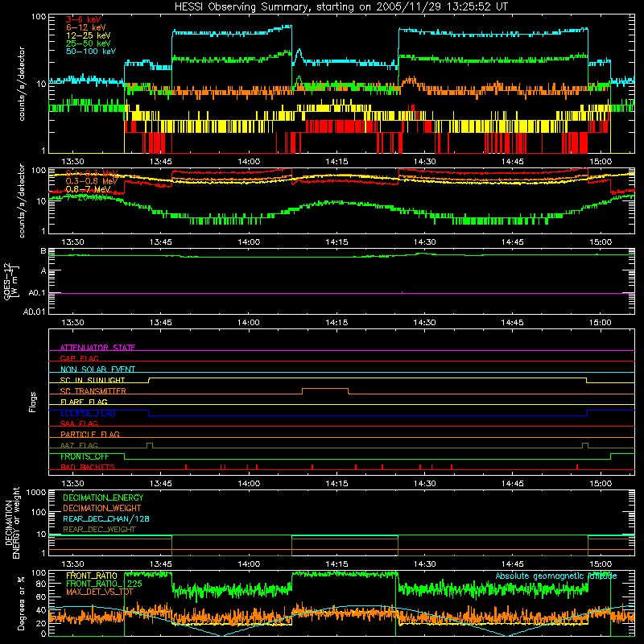Click the SAA_FLAG label
The width and height of the screenshot is (644, 644).
(79, 423)
